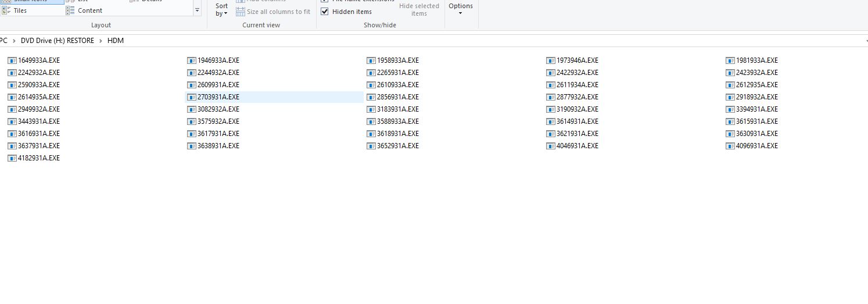The height and width of the screenshot is (304, 868).
Task: Toggle the Hidden items checkbox
Action: point(325,12)
